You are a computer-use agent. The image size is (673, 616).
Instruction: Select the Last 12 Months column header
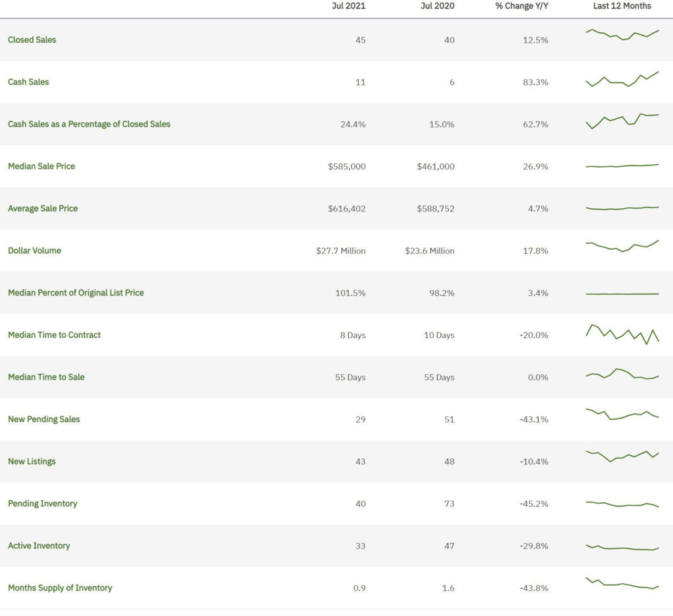click(x=622, y=6)
